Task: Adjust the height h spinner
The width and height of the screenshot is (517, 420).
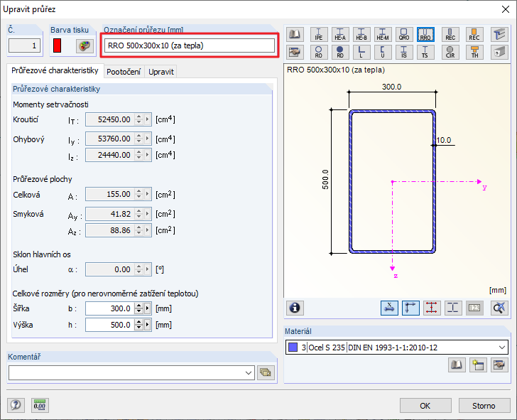Action: pyautogui.click(x=138, y=325)
